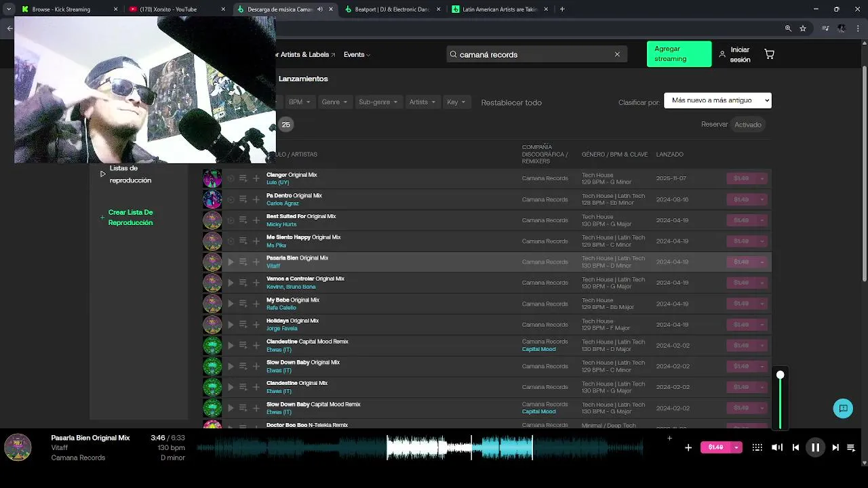Expand the Events menu

357,54
